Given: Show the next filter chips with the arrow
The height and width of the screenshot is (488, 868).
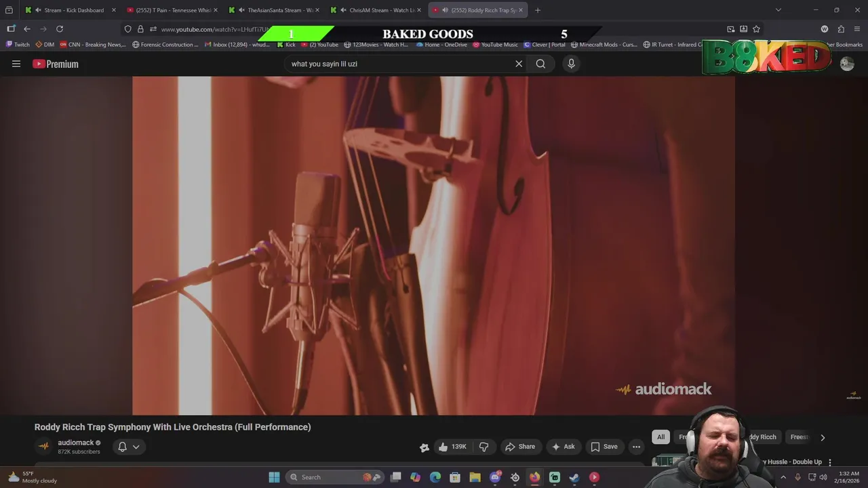Looking at the screenshot, I should (823, 437).
